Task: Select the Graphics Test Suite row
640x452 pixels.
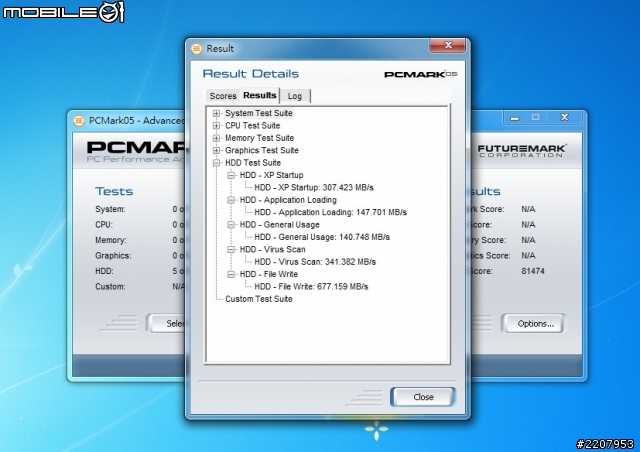Action: click(x=262, y=150)
